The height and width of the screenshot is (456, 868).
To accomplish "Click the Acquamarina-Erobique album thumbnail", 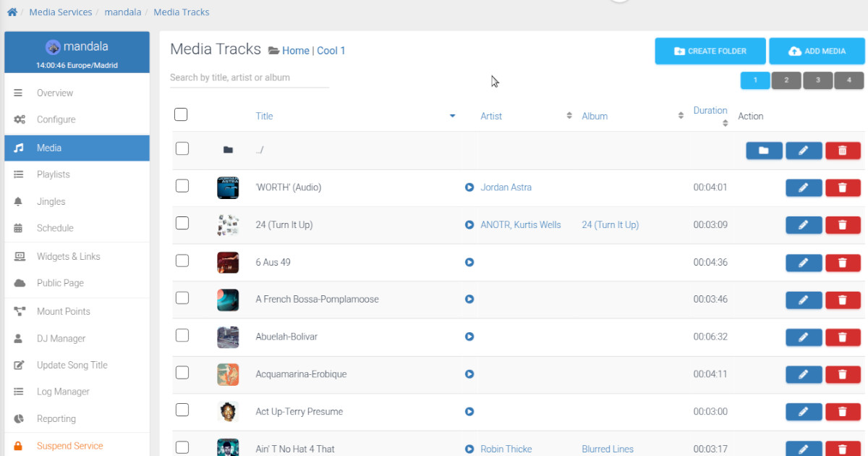I will coord(228,374).
